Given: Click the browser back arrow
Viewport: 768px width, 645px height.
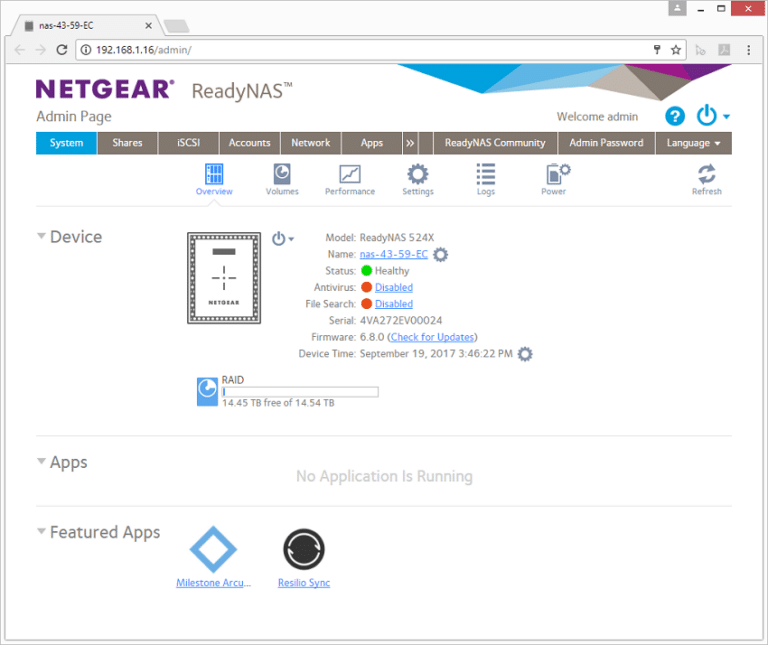Looking at the screenshot, I should [20, 49].
